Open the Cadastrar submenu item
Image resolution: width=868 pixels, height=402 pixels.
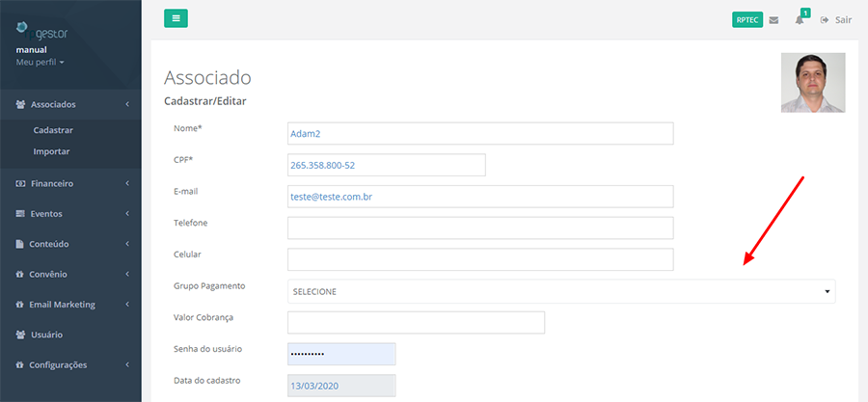pos(54,130)
